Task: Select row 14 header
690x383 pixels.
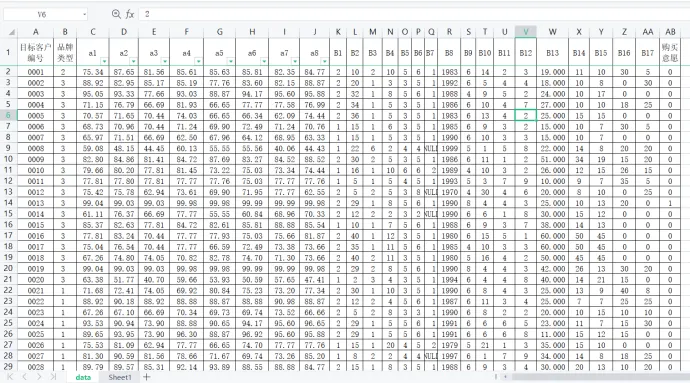Action: (8, 203)
